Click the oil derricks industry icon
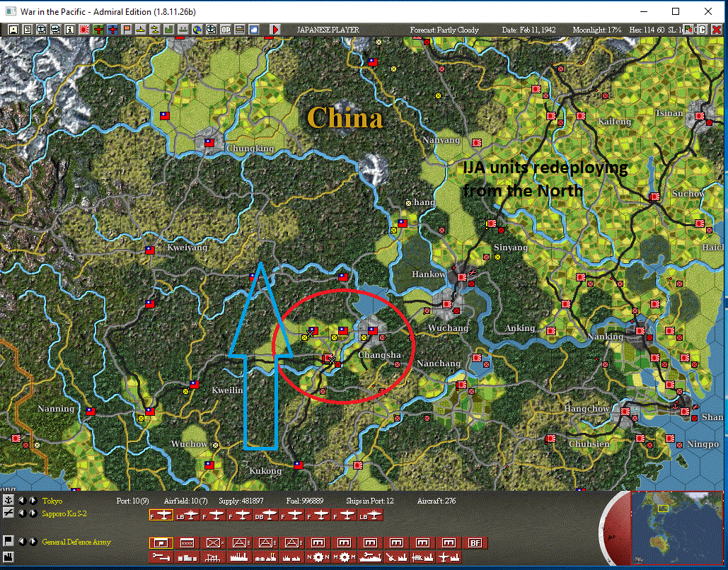Viewport: 728px width, 570px height. [213, 557]
